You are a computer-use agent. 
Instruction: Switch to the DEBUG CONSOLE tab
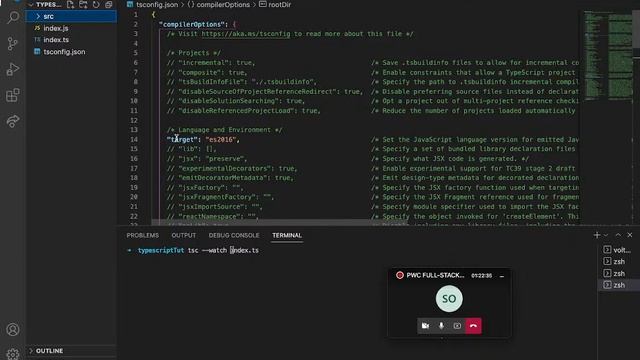[x=234, y=236]
